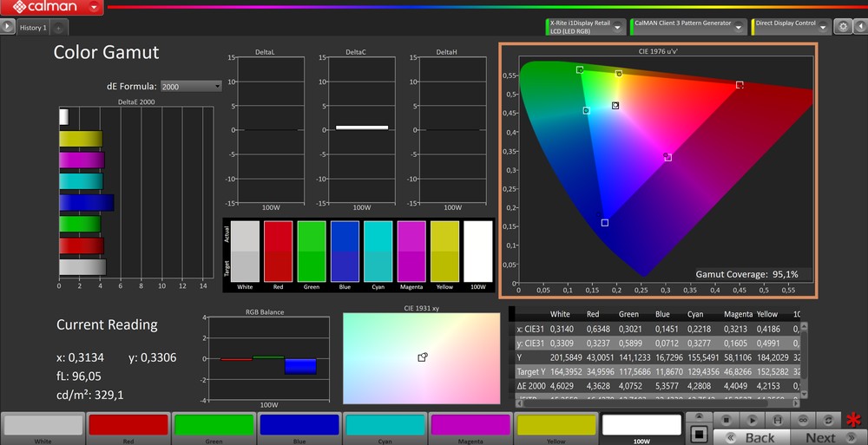Click the continuous read infinity icon
This screenshot has width=868, height=445.
point(804,420)
